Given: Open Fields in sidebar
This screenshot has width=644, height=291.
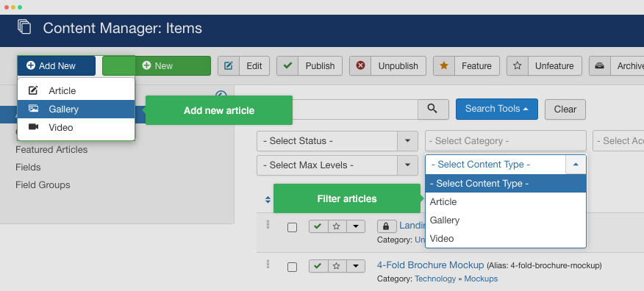Looking at the screenshot, I should coord(28,168).
